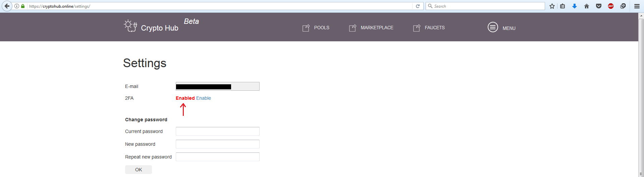Screen dimensions: 644x177
Task: Open MARKETPLACE navigation item
Action: pyautogui.click(x=377, y=28)
